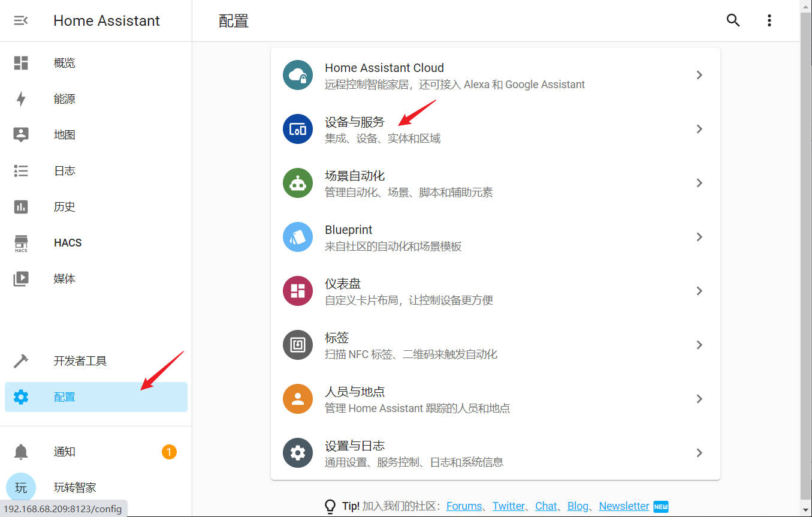812x517 pixels.
Task: Click the Blueprint icon
Action: click(x=298, y=237)
